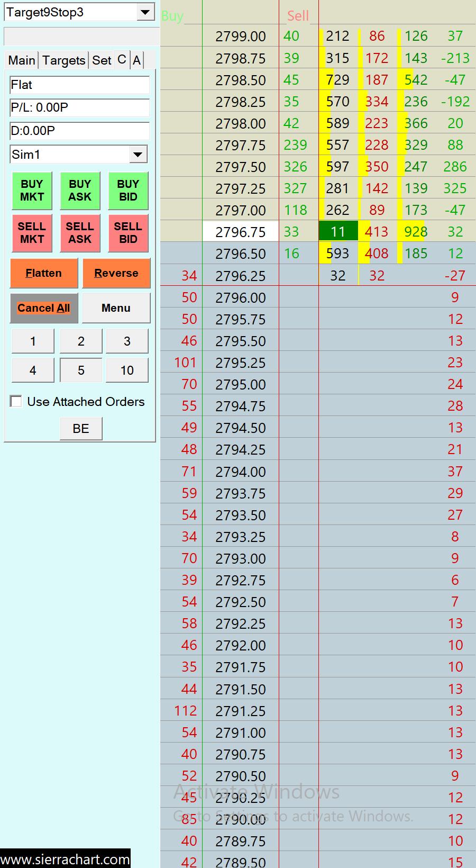The height and width of the screenshot is (868, 476).
Task: Click price 2794.00 in the ladder
Action: click(x=241, y=472)
